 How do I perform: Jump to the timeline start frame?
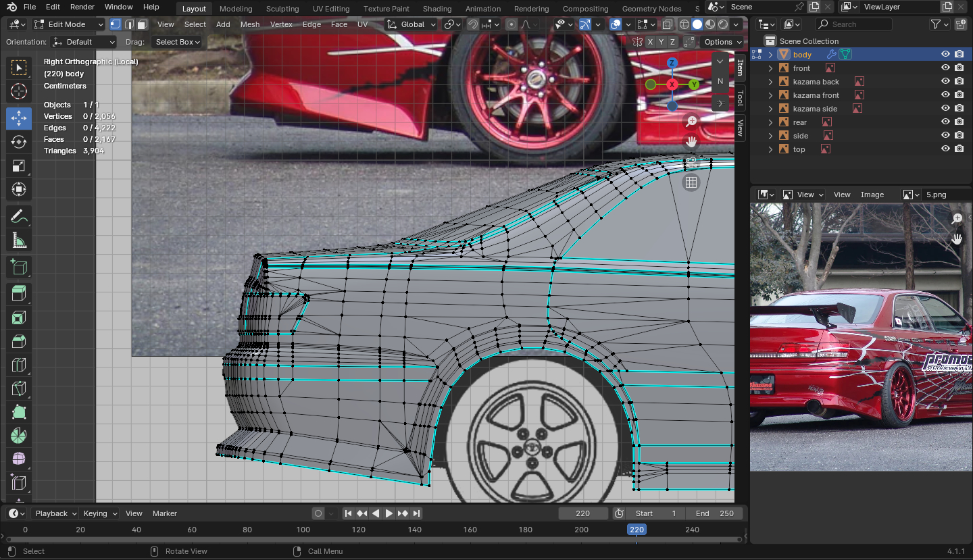349,513
